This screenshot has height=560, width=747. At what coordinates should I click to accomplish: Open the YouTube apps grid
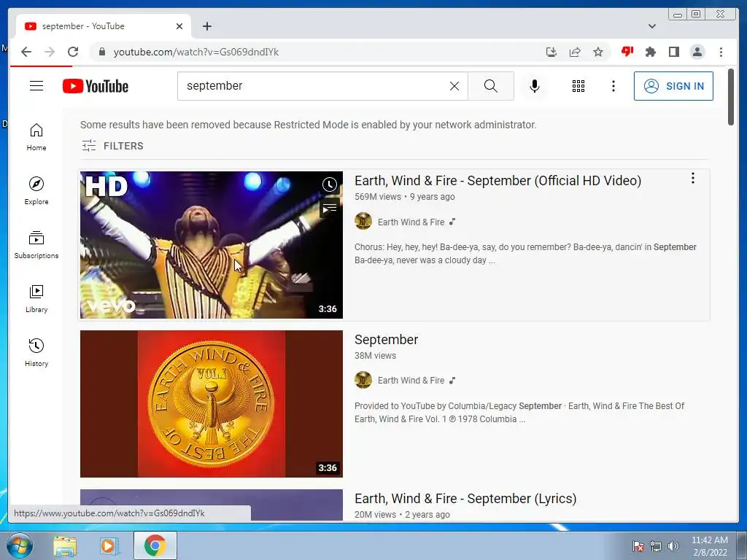coord(578,86)
